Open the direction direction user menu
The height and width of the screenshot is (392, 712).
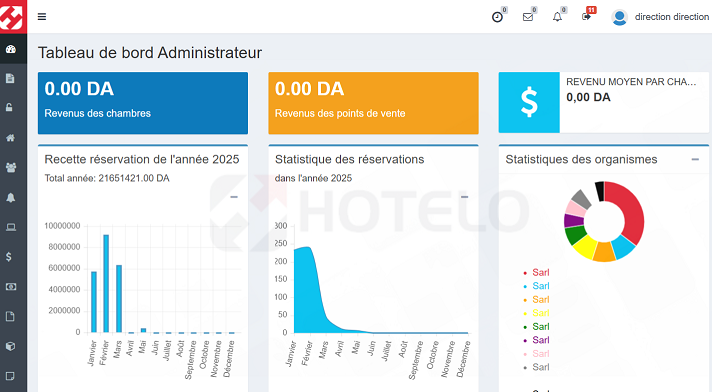672,17
